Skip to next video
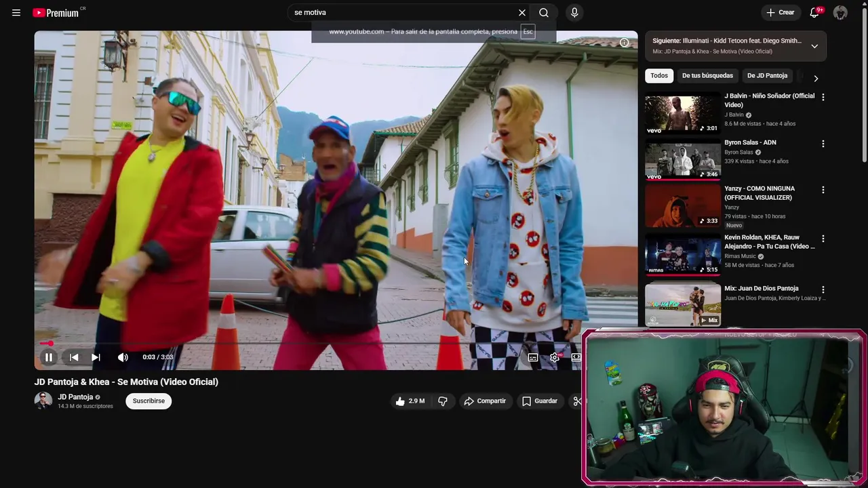The width and height of the screenshot is (868, 488). pos(96,357)
